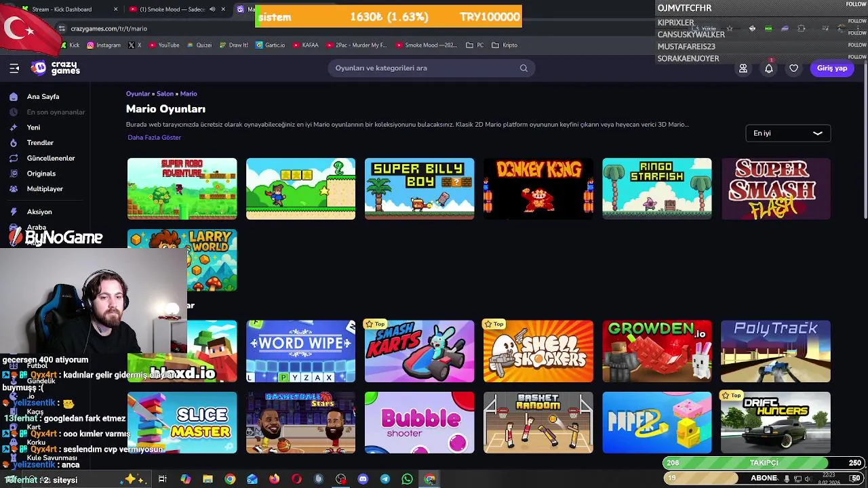Click Salon breadcrumb link
The image size is (868, 488).
pos(165,94)
